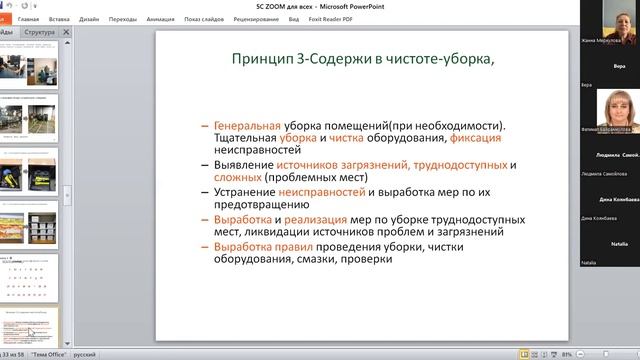Select the thumbnail showing yellow tool boxes

[x=29, y=172]
